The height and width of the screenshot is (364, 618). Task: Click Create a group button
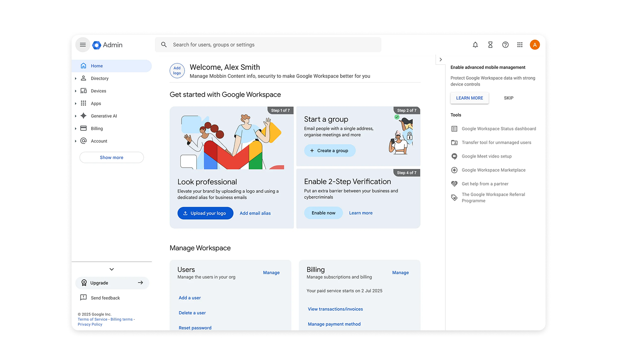[x=330, y=151]
